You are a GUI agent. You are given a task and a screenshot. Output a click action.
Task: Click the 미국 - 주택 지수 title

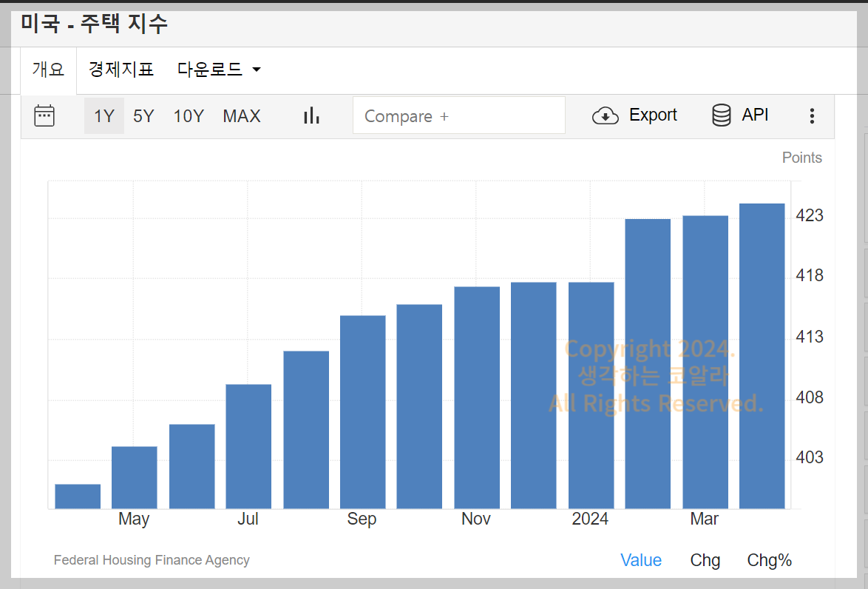click(x=94, y=23)
